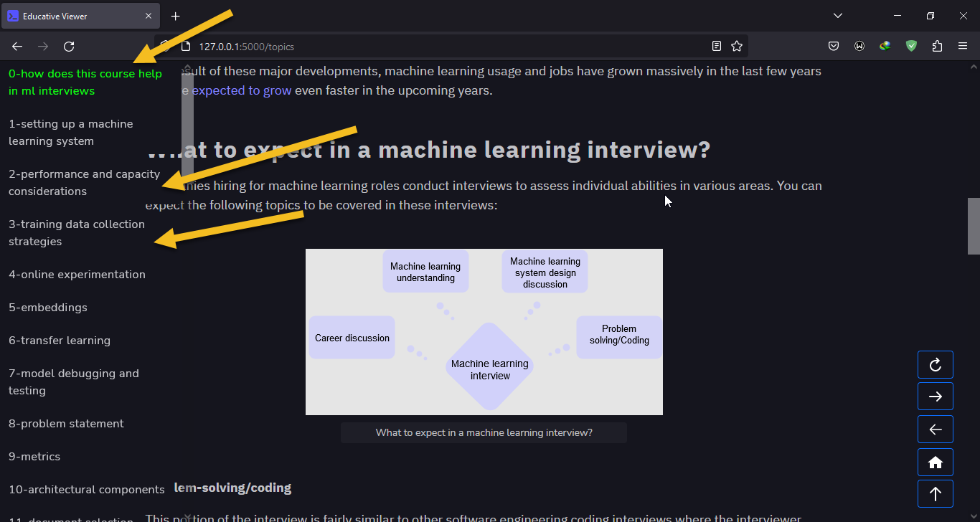Click the 'lem-solving/coding' subheading
The image size is (980, 522).
point(232,488)
